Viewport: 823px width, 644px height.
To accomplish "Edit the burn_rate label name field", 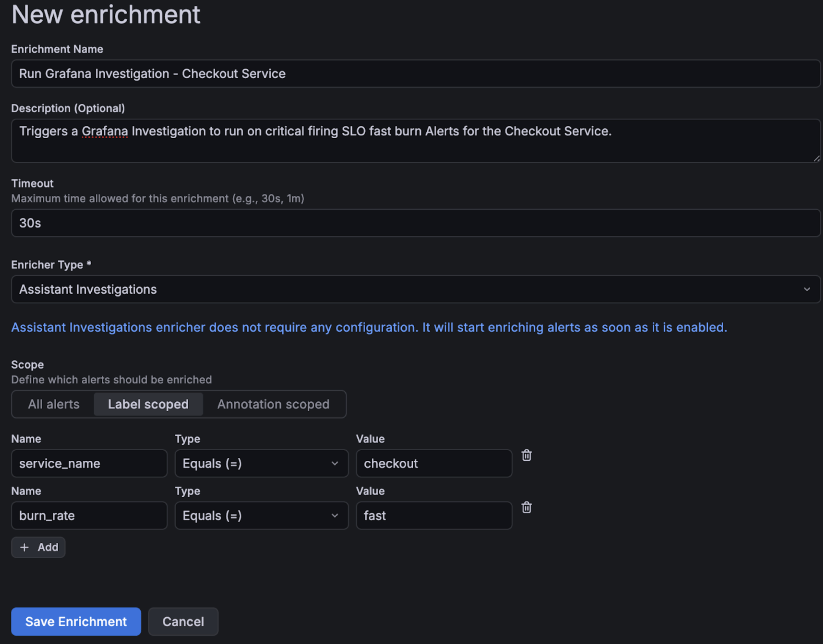I will tap(89, 515).
